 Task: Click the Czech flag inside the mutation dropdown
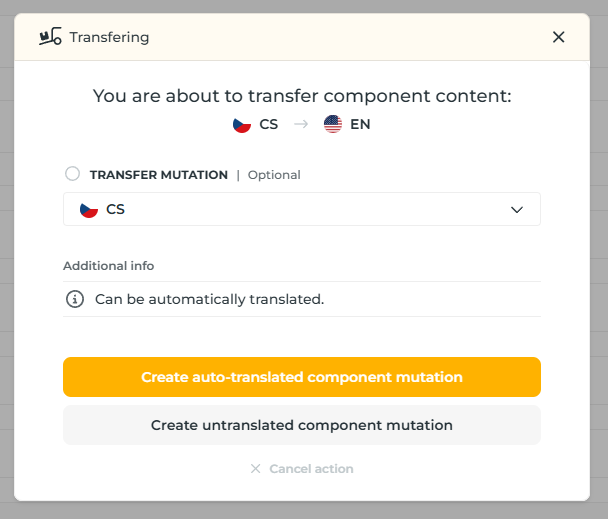[89, 210]
